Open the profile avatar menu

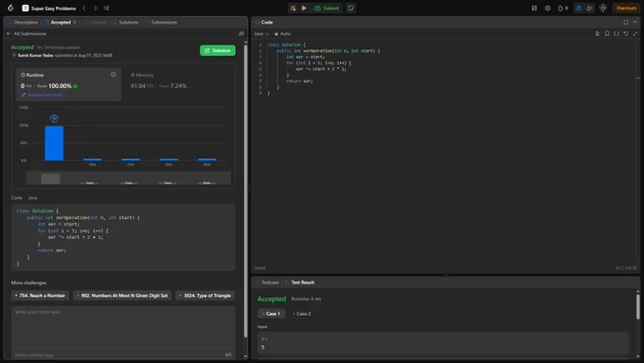tap(603, 8)
